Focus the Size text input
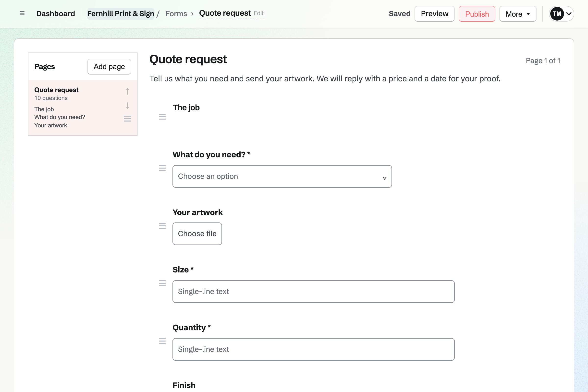 click(x=314, y=292)
